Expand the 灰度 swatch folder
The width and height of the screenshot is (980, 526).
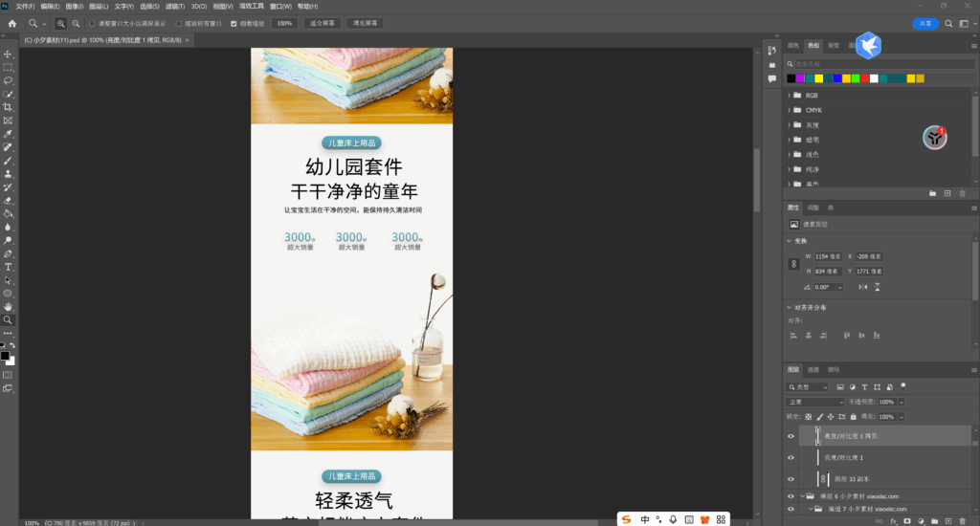tap(790, 125)
